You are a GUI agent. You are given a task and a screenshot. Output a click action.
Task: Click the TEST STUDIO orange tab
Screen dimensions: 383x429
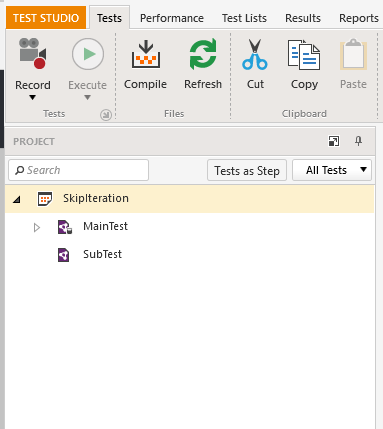pyautogui.click(x=46, y=18)
